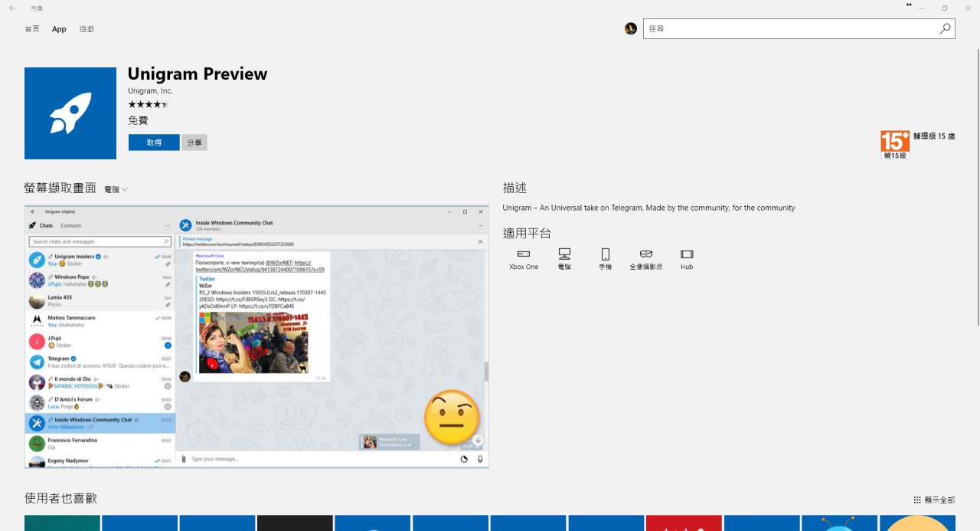The image size is (980, 531).
Task: Click the blue 取得 get button
Action: [154, 143]
